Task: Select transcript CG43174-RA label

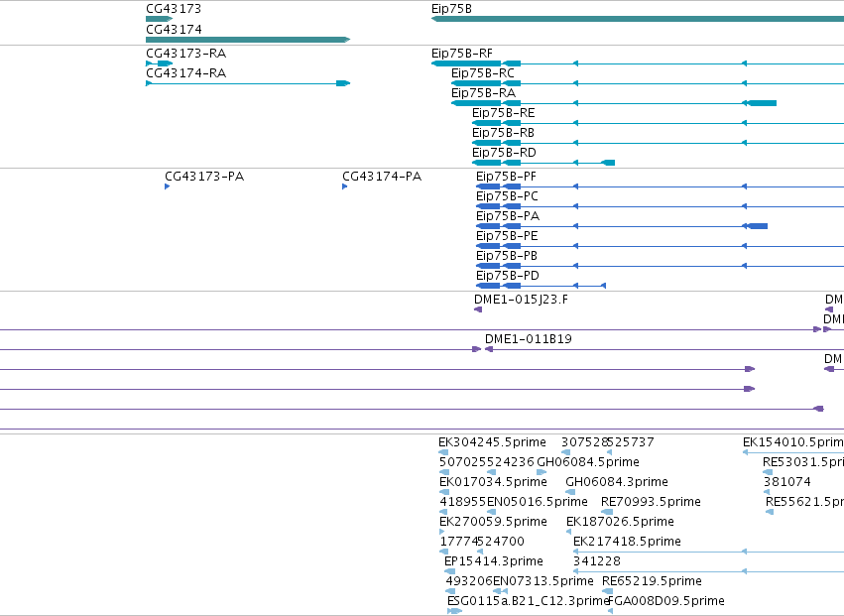Action: tap(186, 73)
